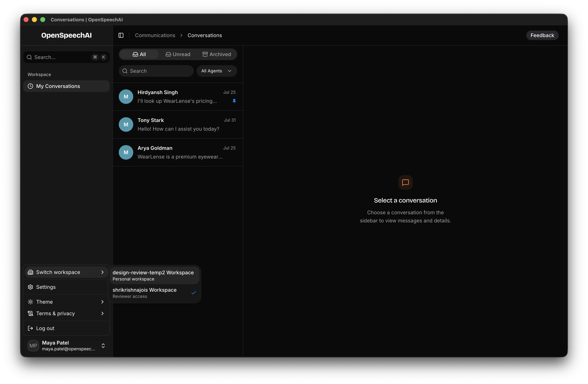Open the All Agents dropdown

[217, 71]
